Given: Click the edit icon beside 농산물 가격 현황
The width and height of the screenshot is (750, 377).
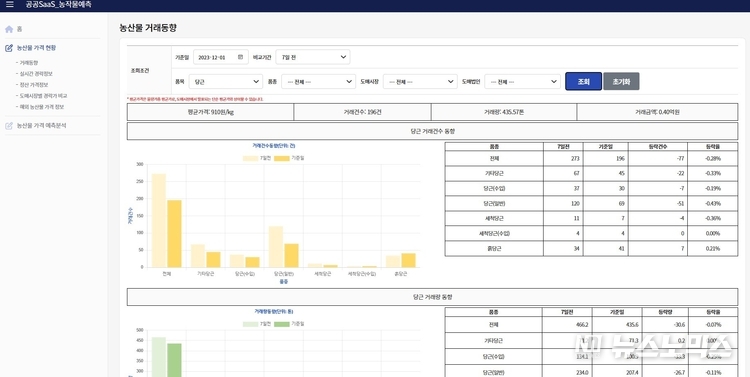Looking at the screenshot, I should pos(9,48).
